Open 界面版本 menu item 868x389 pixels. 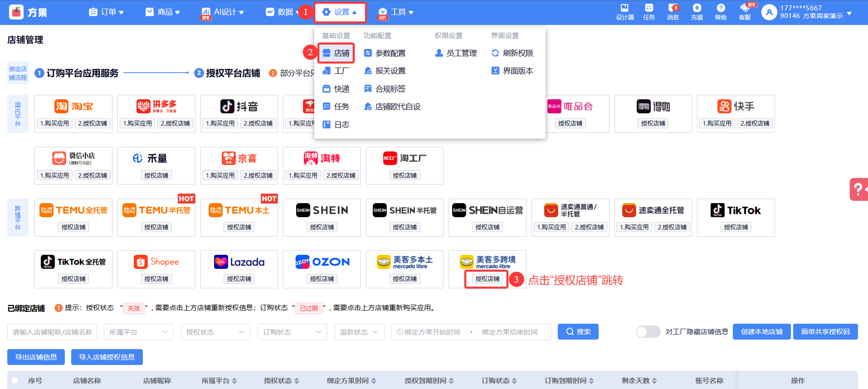[x=512, y=71]
